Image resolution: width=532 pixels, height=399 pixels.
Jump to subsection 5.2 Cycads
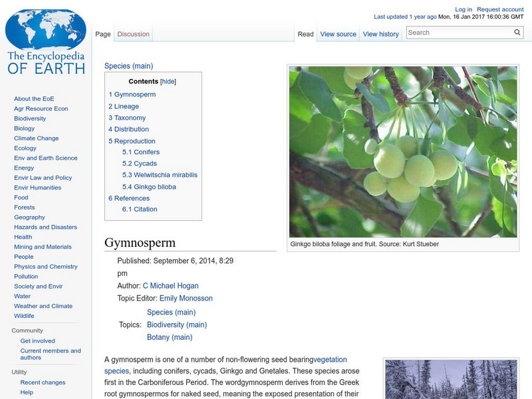tap(140, 164)
